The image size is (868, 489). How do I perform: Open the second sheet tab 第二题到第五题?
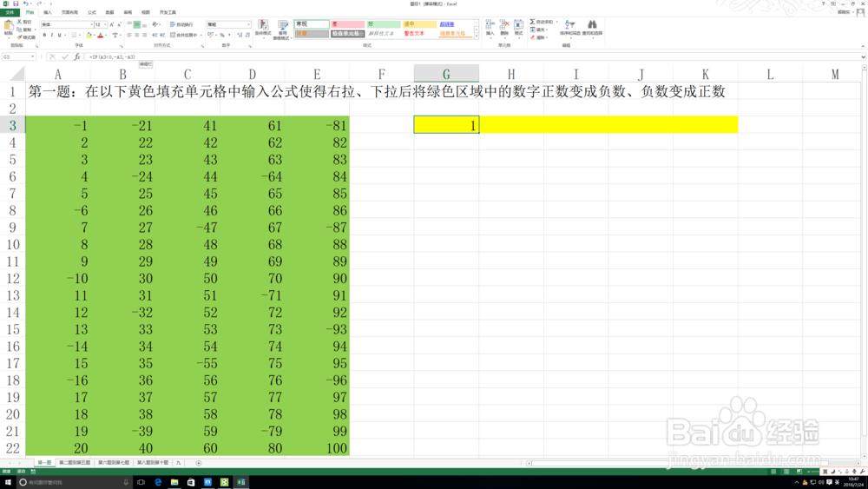coord(75,462)
